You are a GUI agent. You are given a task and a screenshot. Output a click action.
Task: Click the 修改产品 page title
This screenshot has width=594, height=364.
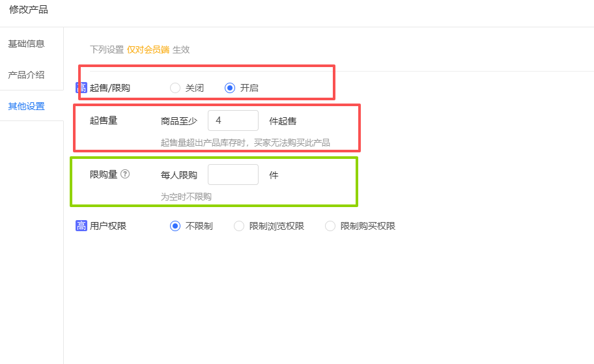click(29, 10)
